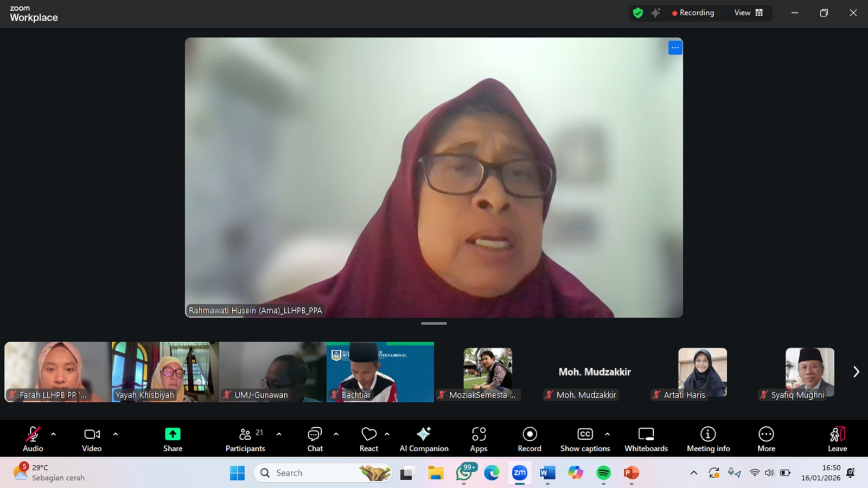Open AI Companion panel
Image resolution: width=868 pixels, height=488 pixels.
click(424, 439)
